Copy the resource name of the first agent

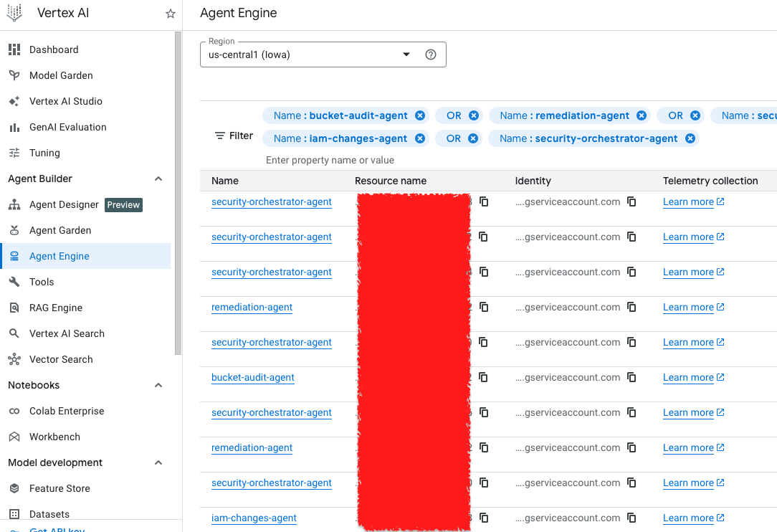pos(483,201)
